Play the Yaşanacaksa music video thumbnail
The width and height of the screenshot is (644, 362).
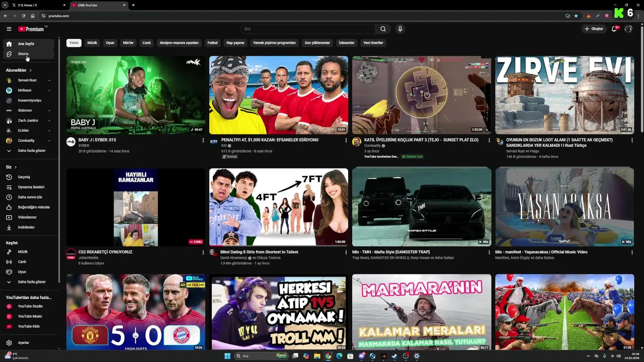pyautogui.click(x=565, y=207)
